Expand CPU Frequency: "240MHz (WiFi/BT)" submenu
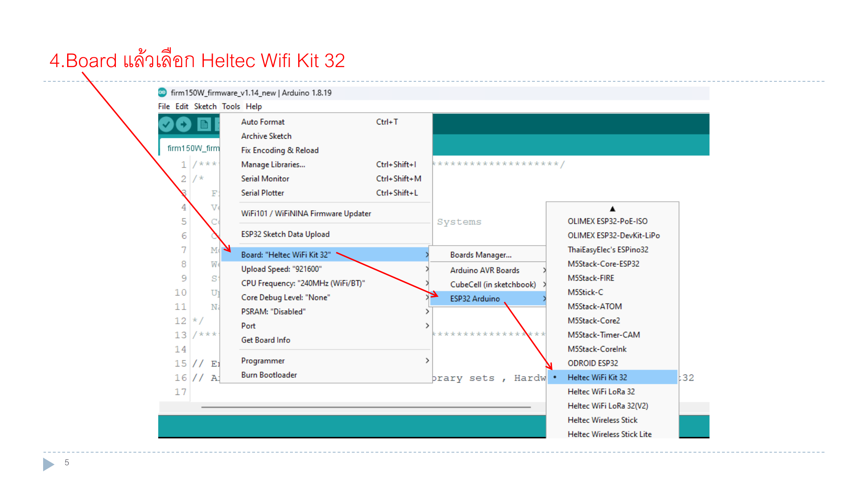The width and height of the screenshot is (868, 488). pyautogui.click(x=326, y=283)
